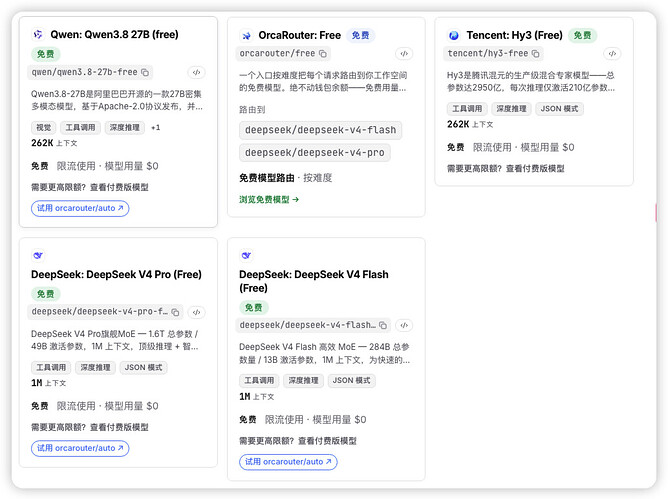Copy the deepseek-v4-flash… model ID
This screenshot has width=668, height=499.
coord(383,326)
